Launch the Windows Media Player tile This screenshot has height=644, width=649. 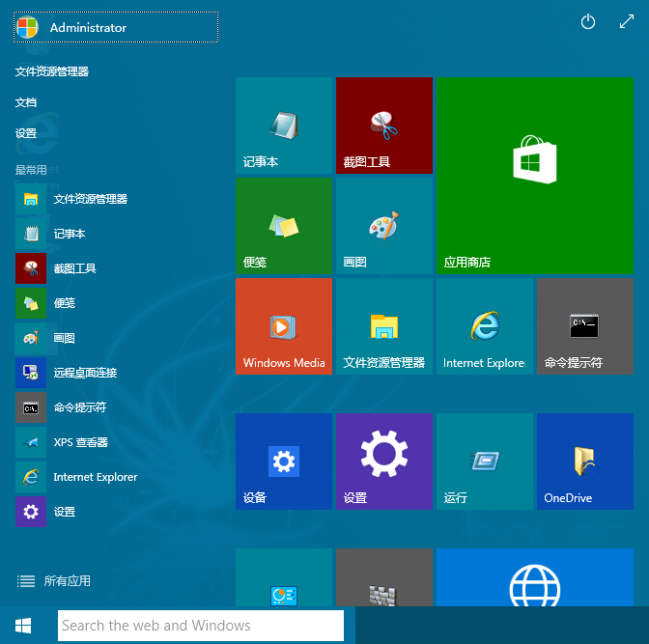(x=283, y=325)
